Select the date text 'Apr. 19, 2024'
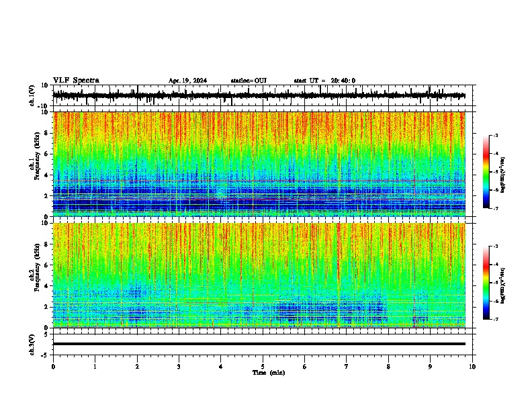Viewport: 532px width, 411px height. (x=187, y=81)
